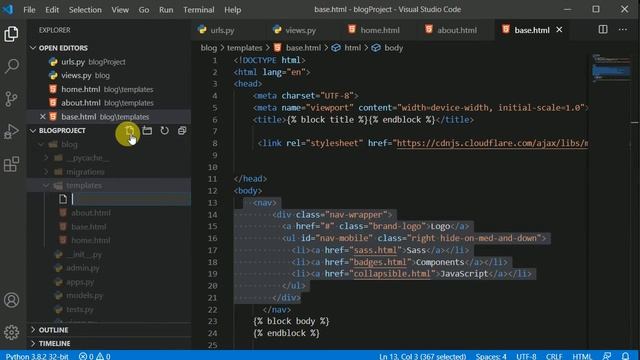
Task: Split the editor to the right
Action: (x=603, y=29)
